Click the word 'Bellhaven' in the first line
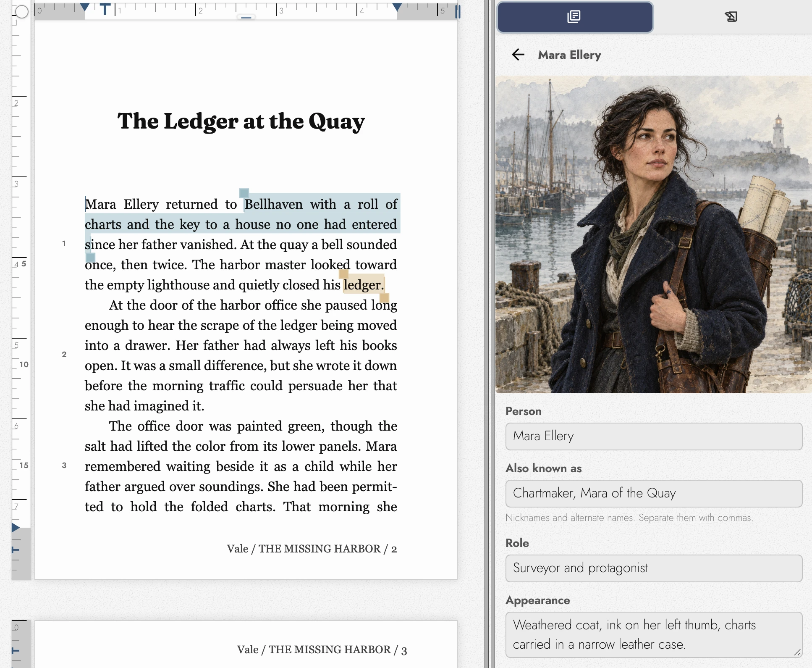 273,205
